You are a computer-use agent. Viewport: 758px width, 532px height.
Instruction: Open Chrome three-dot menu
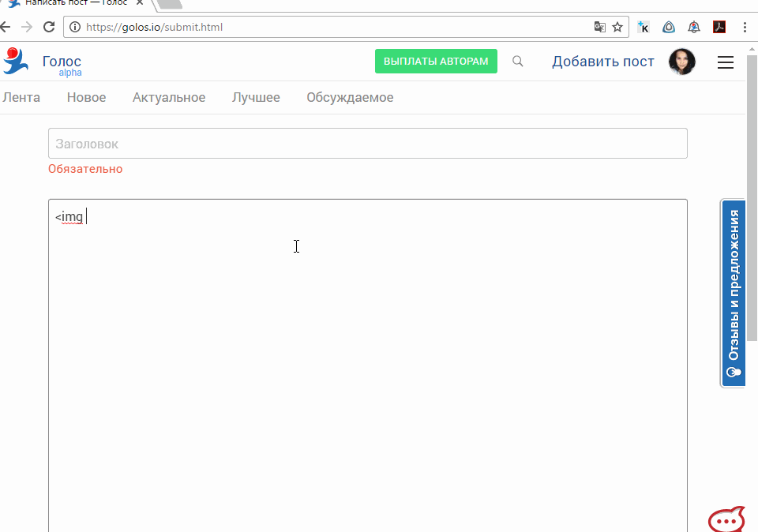tap(745, 27)
